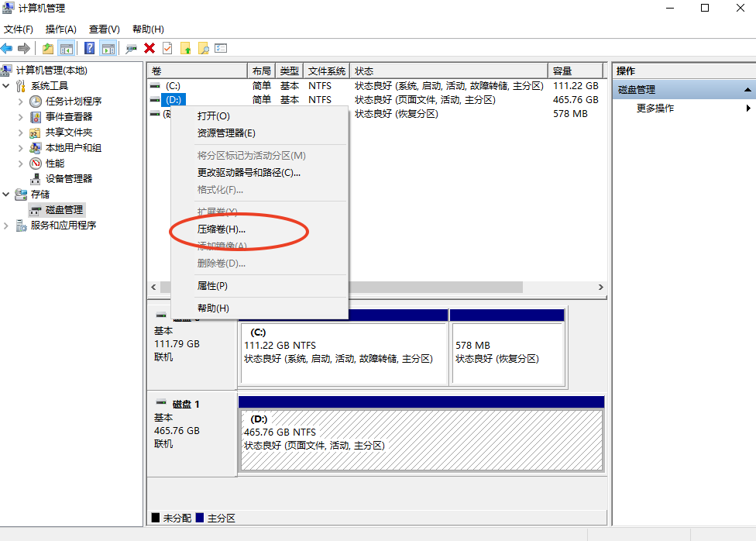Click the folder with magnifier toolbar icon
Image resolution: width=756 pixels, height=541 pixels.
[x=203, y=48]
